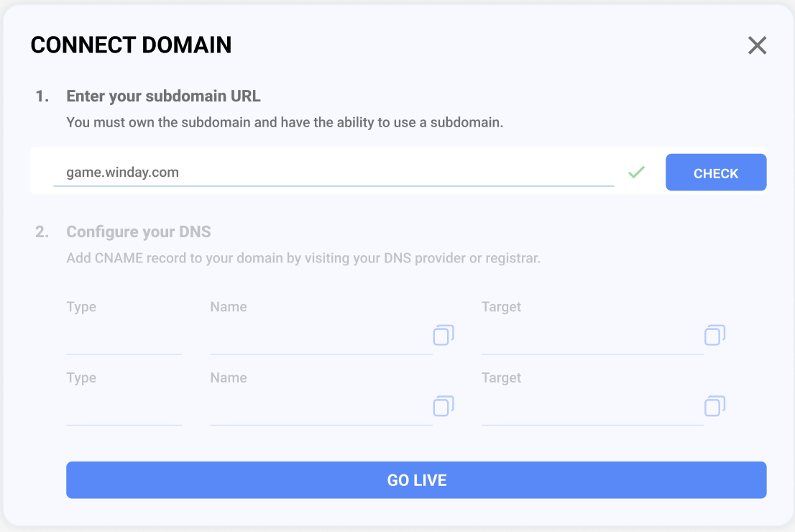This screenshot has width=795, height=532.
Task: Focus the game.winday.com subdomain input
Action: point(334,173)
